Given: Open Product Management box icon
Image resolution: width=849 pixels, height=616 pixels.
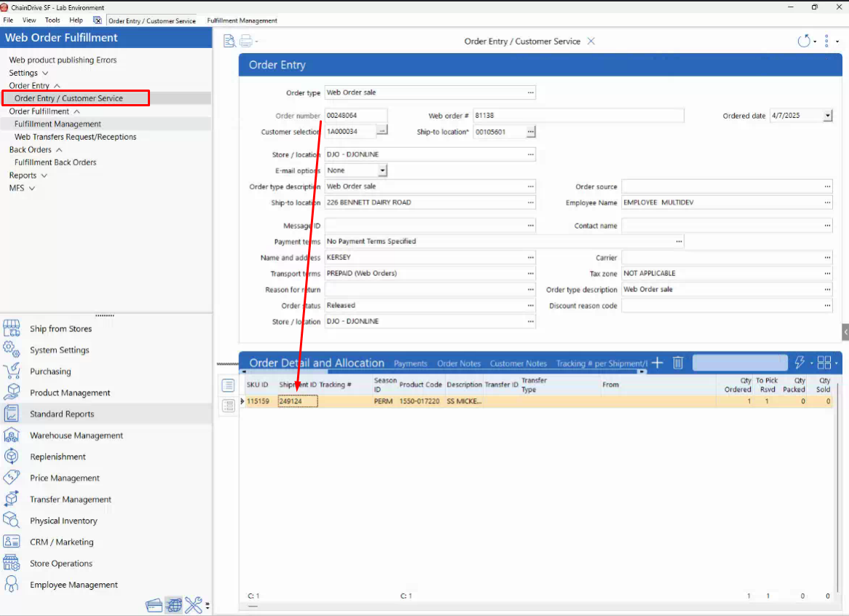Looking at the screenshot, I should (x=12, y=392).
